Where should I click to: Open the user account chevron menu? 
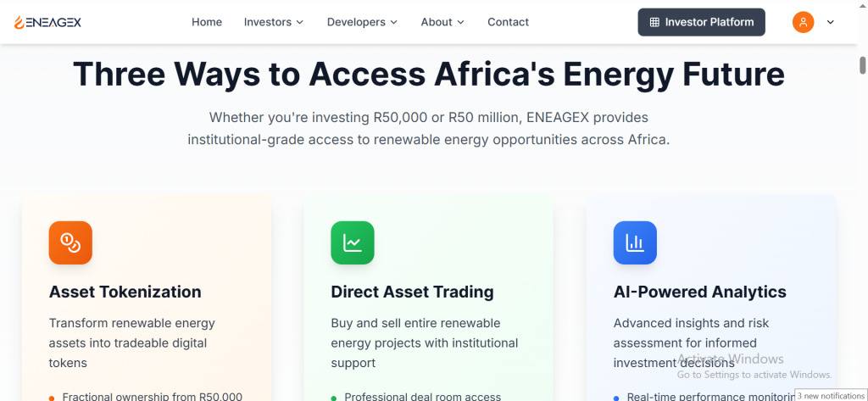[831, 22]
